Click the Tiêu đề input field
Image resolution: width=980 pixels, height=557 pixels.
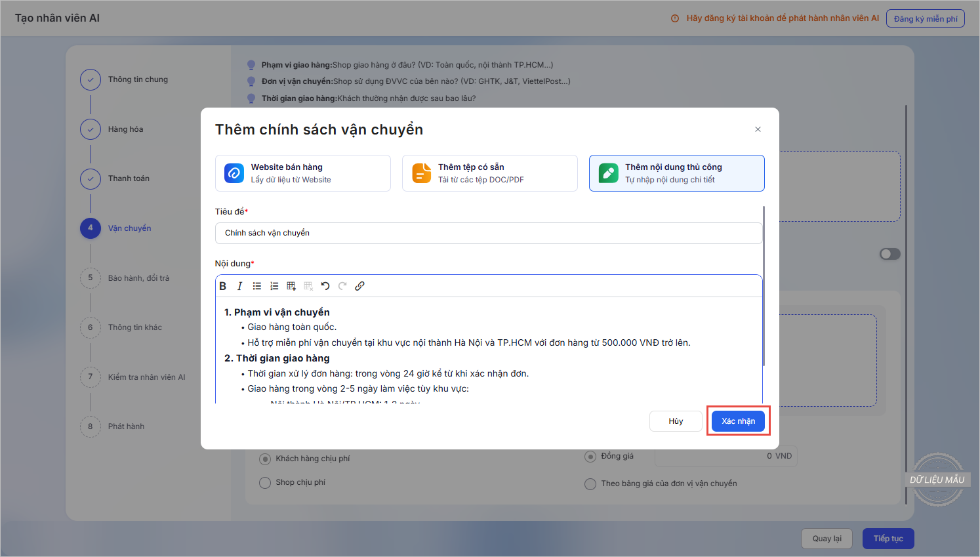point(488,233)
